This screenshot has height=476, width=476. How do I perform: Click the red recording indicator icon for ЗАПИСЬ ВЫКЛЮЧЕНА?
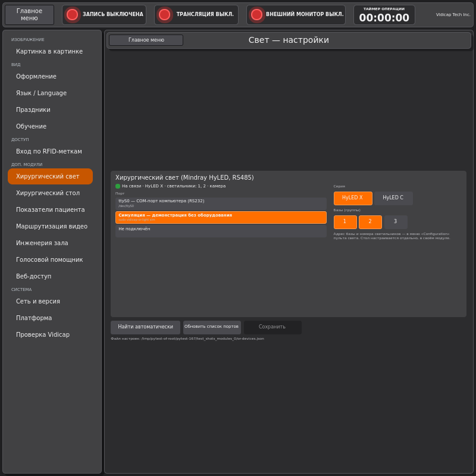pyautogui.click(x=72, y=14)
